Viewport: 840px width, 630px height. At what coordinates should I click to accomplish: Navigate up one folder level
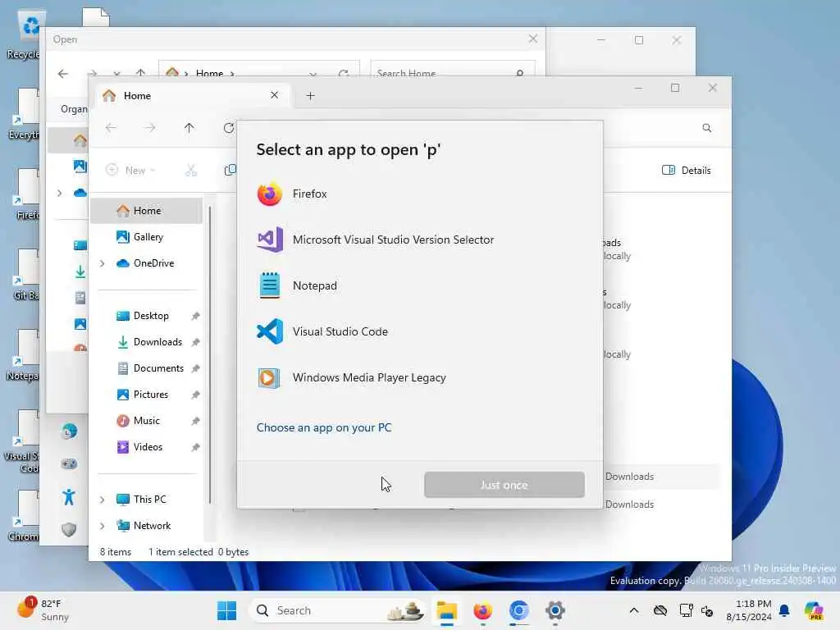pos(189,128)
